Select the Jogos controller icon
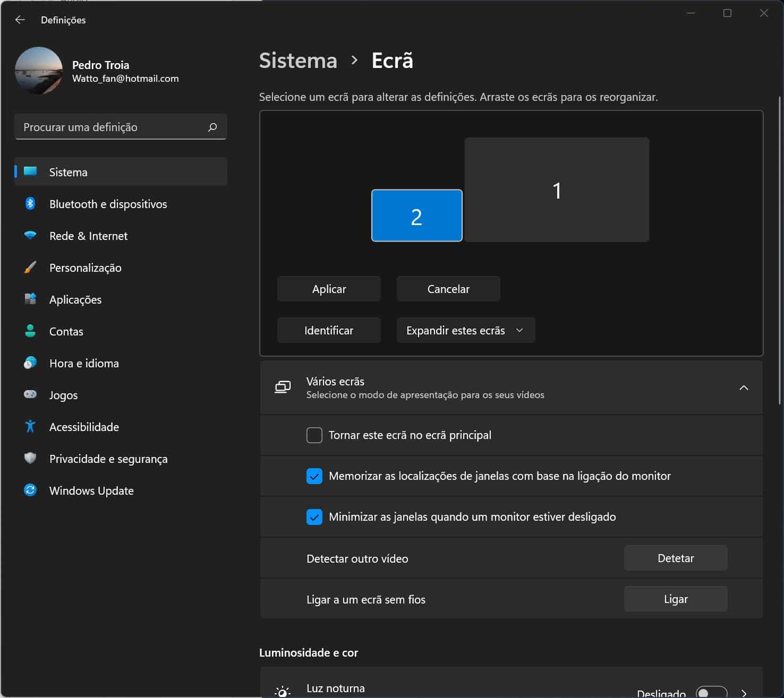This screenshot has height=698, width=784. point(30,395)
